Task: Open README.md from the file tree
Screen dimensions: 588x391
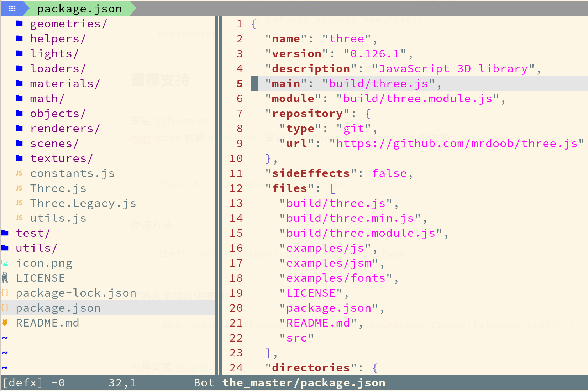Action: pos(47,323)
